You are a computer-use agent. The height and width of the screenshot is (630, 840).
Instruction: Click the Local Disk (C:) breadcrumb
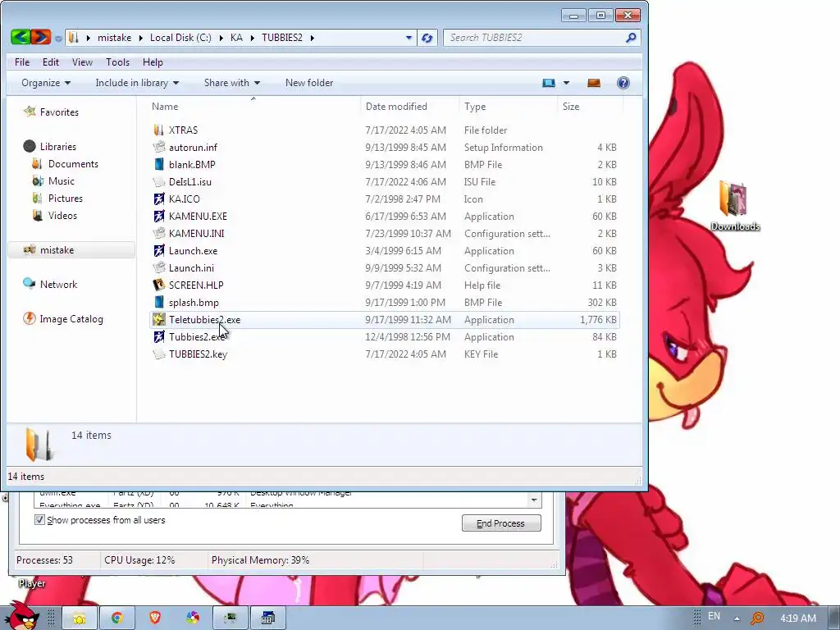[x=180, y=38]
